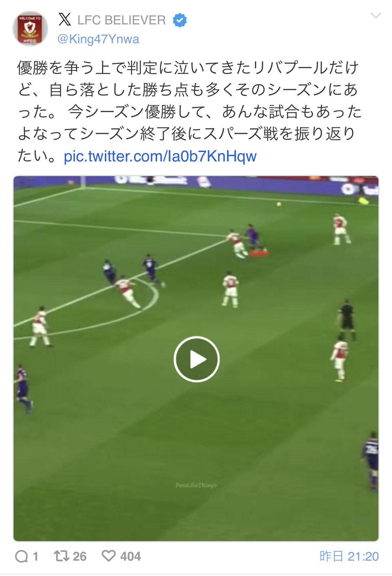This screenshot has width=392, height=576.
Task: Click the like count 404
Action: (x=131, y=556)
